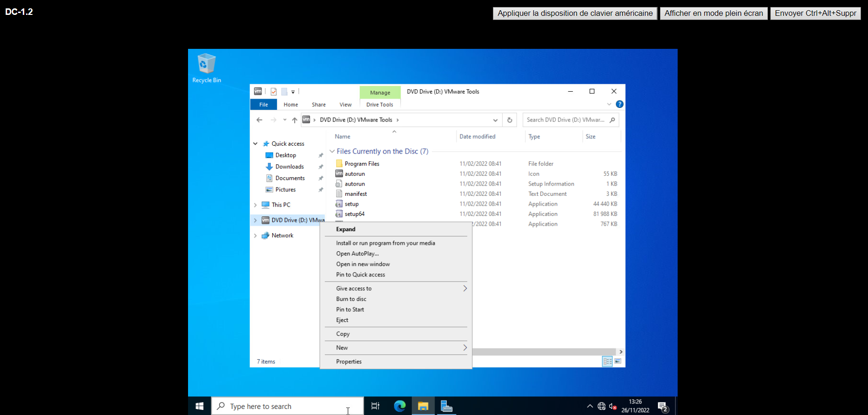Switch to the View ribbon tab
The image size is (868, 415).
[345, 105]
